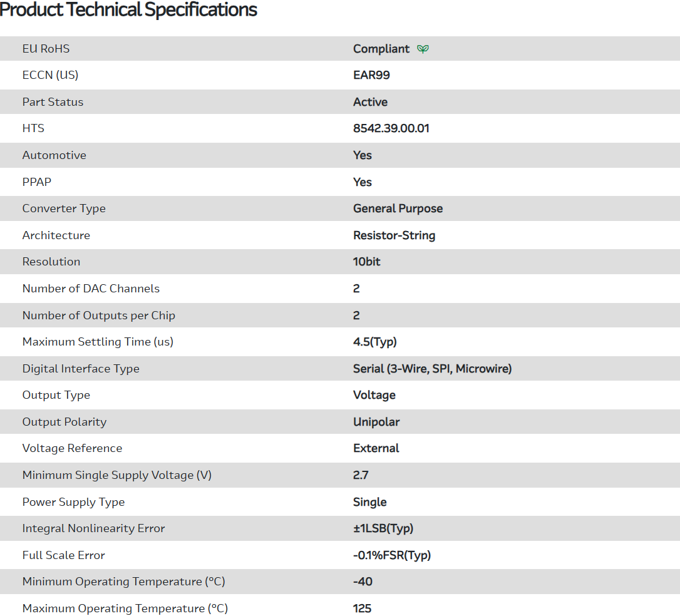The image size is (680, 616).
Task: Click the External voltage reference value
Action: 376,448
